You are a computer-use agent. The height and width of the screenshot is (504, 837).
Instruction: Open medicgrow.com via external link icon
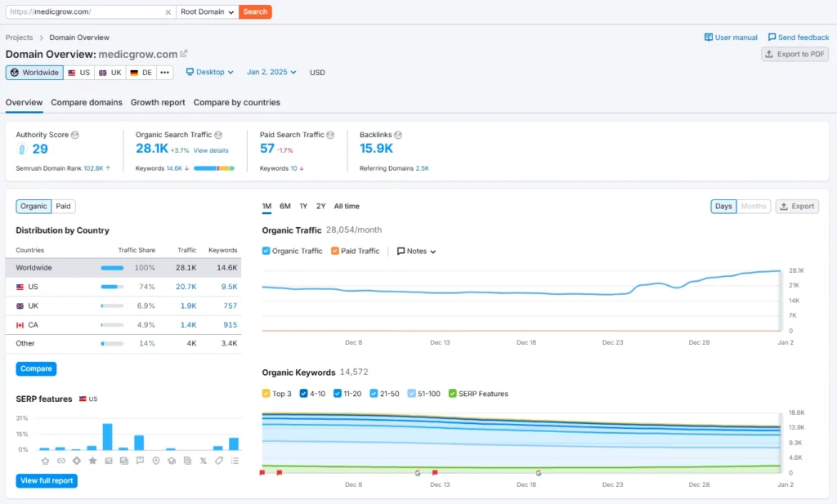[184, 53]
